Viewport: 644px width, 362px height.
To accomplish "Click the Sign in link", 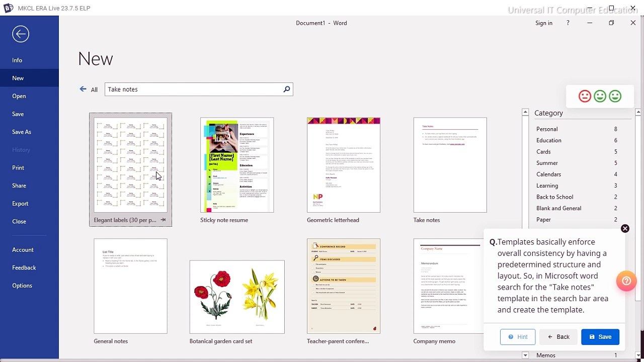I will coord(543,23).
